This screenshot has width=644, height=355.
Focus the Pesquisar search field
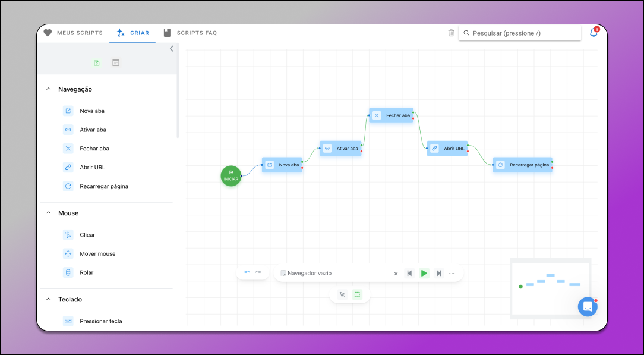[x=520, y=33]
